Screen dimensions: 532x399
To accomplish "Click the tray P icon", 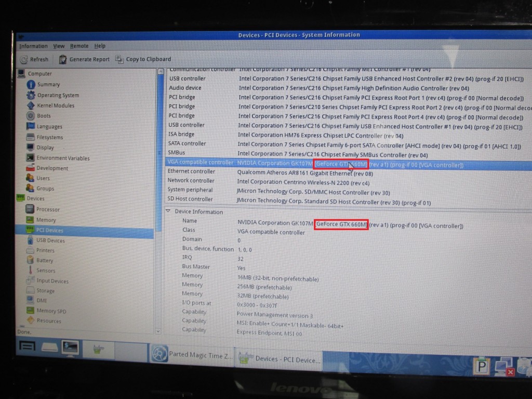I will click(482, 366).
